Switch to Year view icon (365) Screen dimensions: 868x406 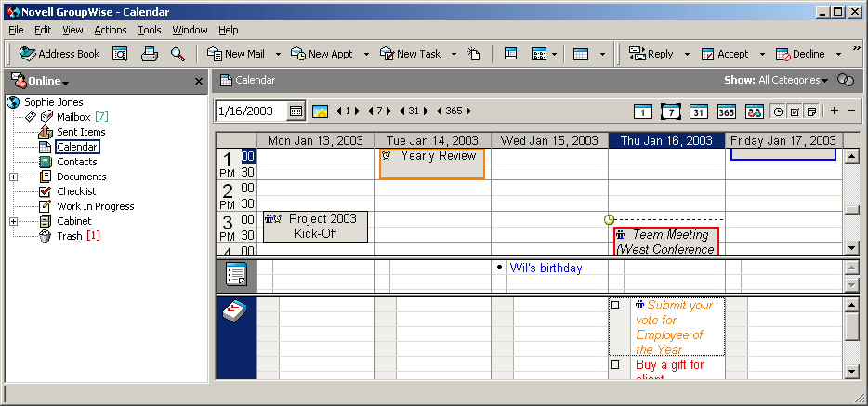point(727,111)
